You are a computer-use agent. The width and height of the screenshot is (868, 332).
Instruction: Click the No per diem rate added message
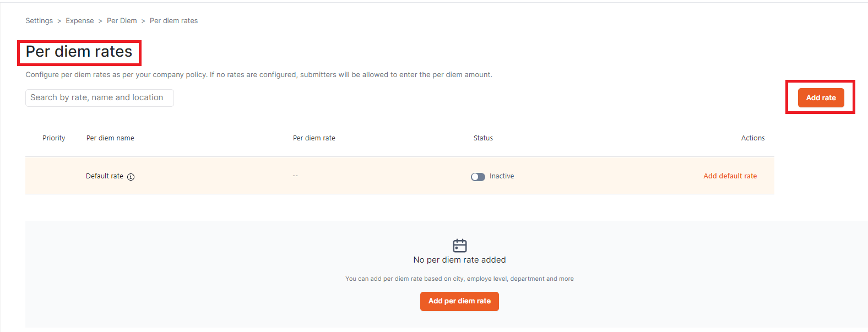459,260
